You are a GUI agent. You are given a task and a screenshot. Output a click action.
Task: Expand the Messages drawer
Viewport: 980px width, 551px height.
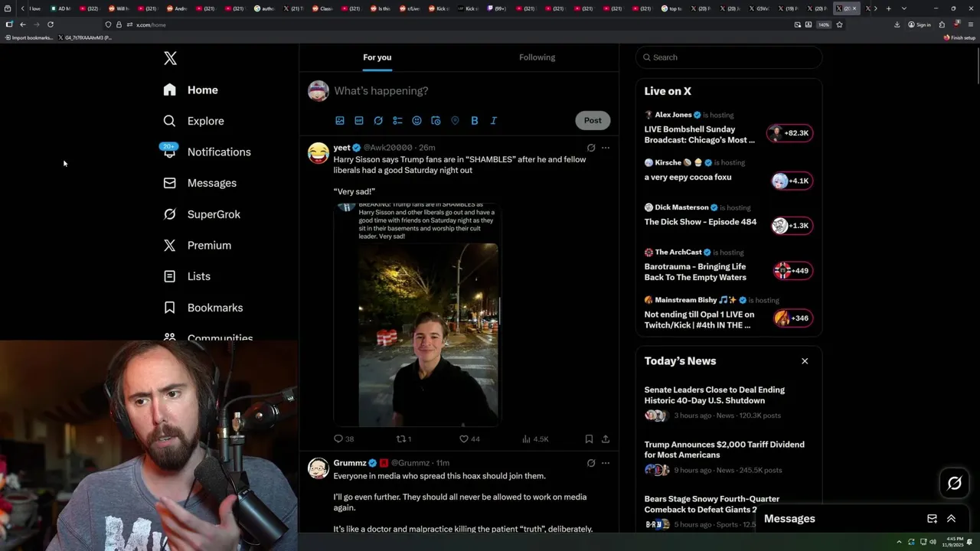951,519
